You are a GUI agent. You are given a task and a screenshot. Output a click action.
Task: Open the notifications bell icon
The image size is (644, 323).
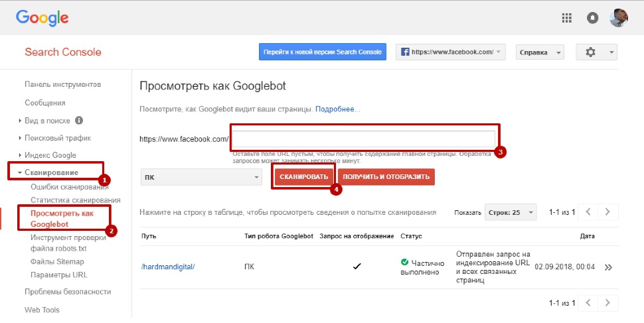[592, 18]
